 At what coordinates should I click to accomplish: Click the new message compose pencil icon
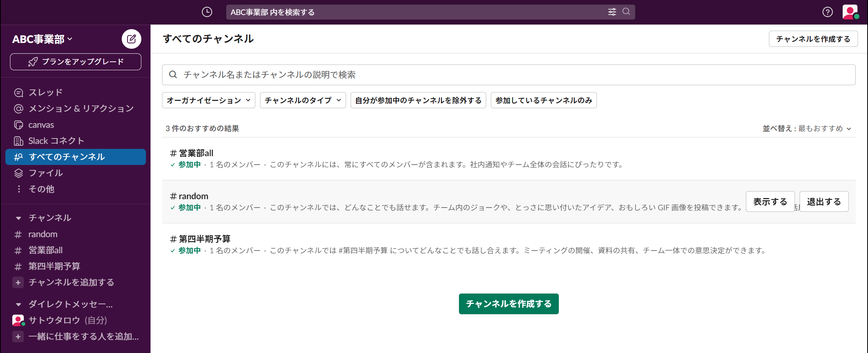[131, 39]
